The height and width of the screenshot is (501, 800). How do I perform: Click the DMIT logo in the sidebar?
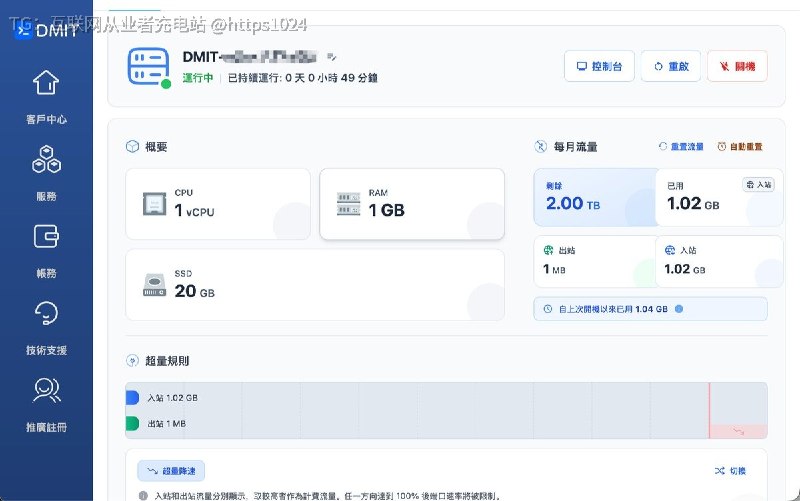[x=46, y=31]
